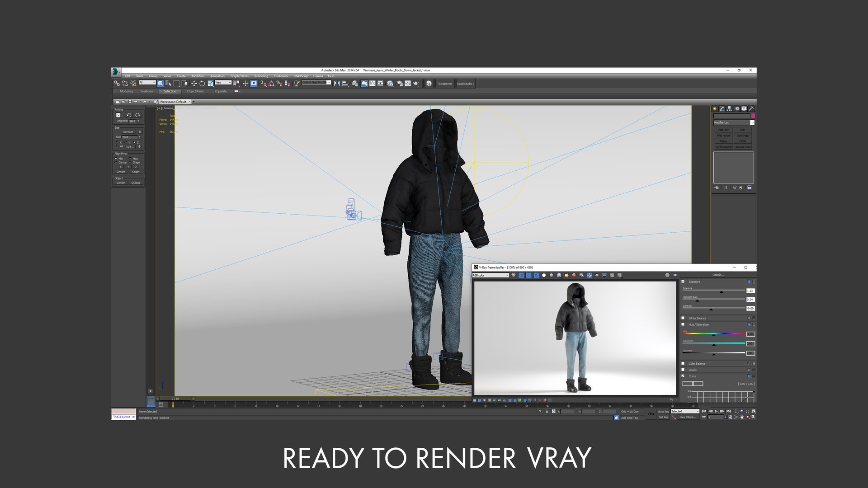Screen dimensions: 868x488
Task: Select the Link tool in main toolbar
Action: 117,84
